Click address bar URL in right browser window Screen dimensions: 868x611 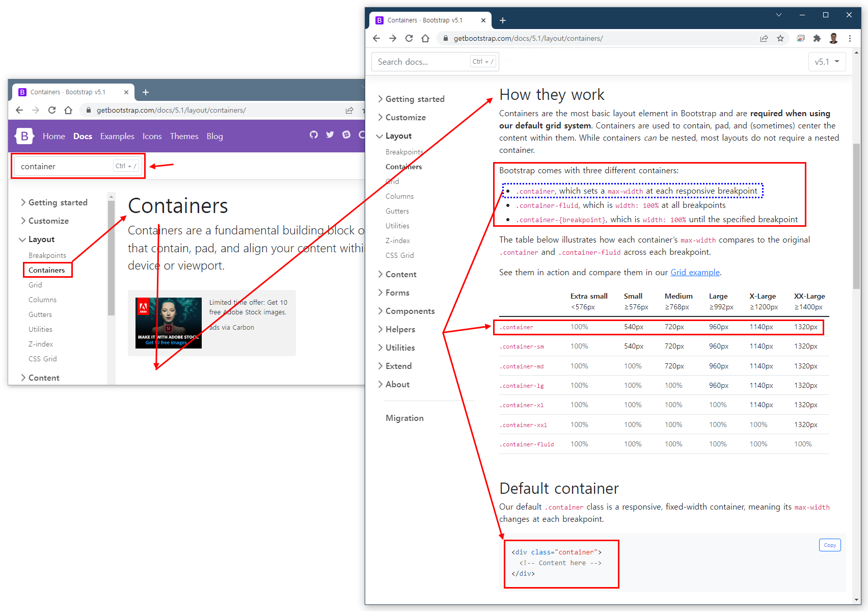528,38
